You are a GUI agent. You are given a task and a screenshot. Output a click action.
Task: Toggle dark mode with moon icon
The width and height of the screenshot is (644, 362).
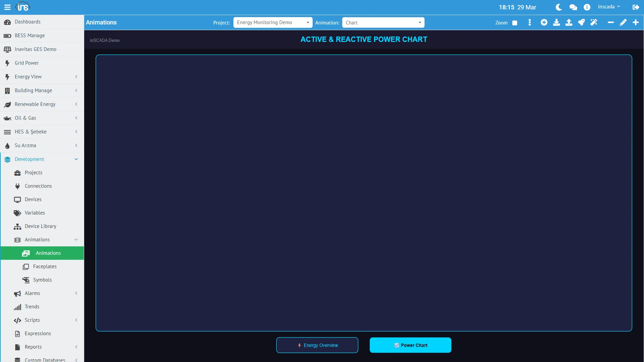[x=559, y=7]
